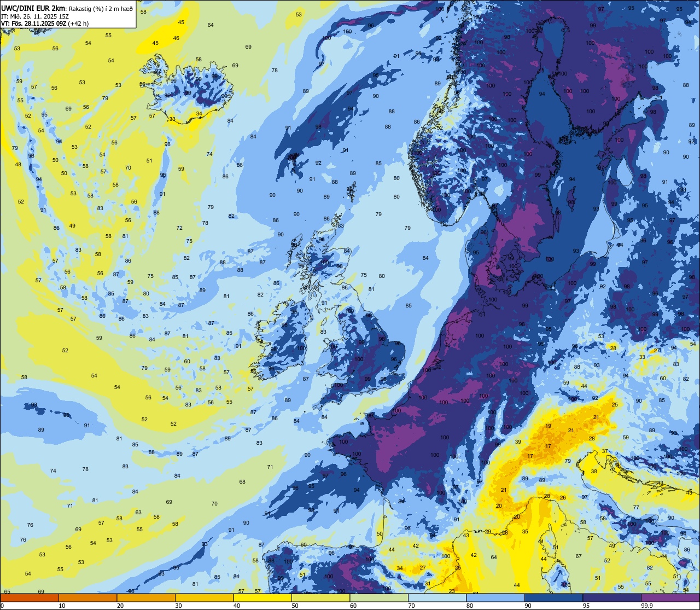Select the purple legend swatch above 99.9
The image size is (700, 610).
tap(670, 597)
